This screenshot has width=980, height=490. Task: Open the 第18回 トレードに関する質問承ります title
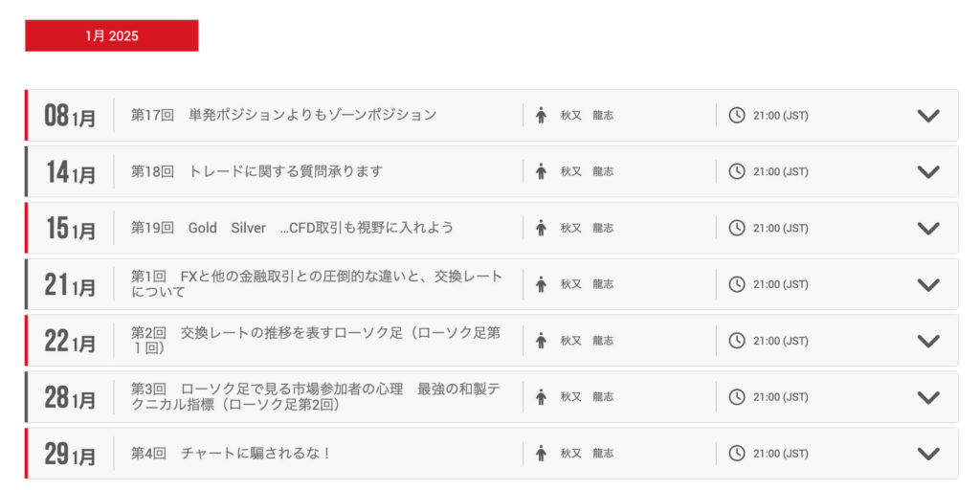(x=256, y=171)
